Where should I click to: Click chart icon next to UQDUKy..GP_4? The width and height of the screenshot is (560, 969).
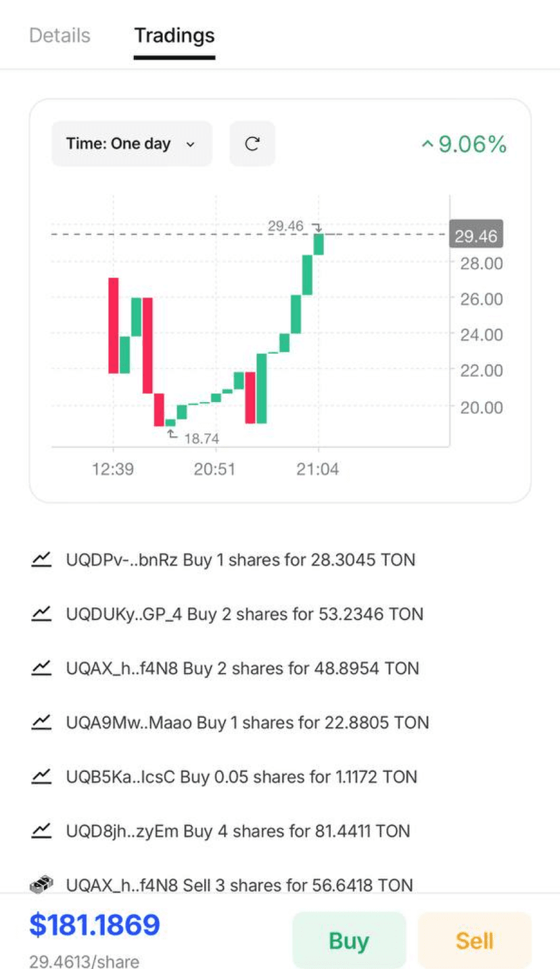click(x=41, y=614)
